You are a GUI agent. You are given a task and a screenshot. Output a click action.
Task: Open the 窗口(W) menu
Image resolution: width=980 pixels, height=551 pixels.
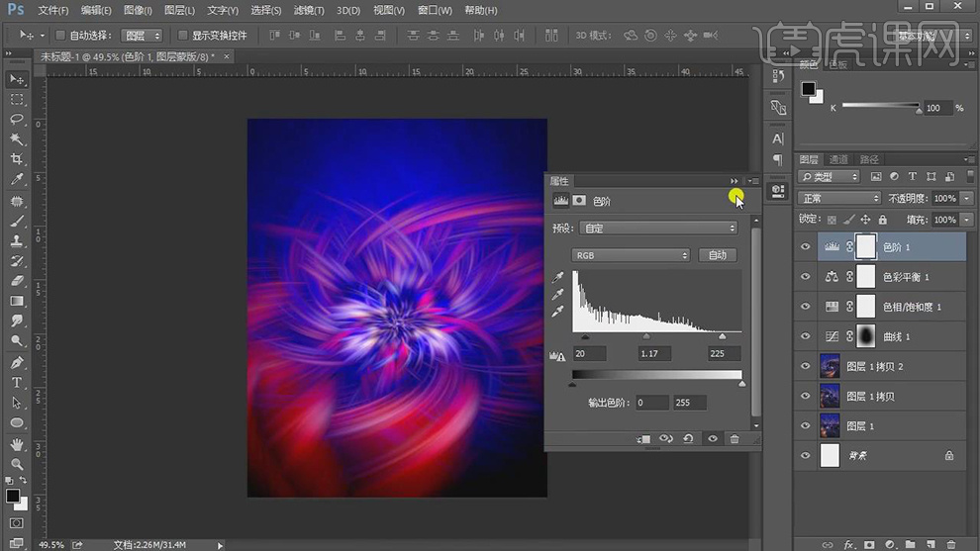click(x=435, y=10)
